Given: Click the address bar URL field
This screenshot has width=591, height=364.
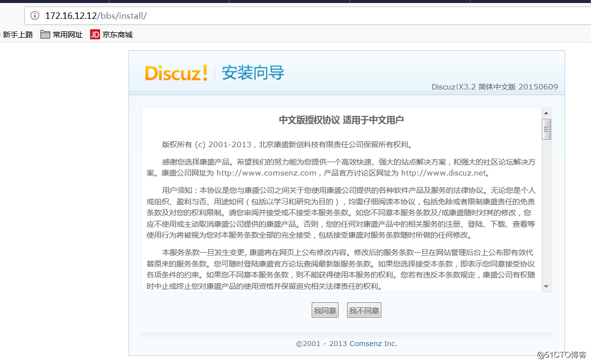Looking at the screenshot, I should point(308,16).
